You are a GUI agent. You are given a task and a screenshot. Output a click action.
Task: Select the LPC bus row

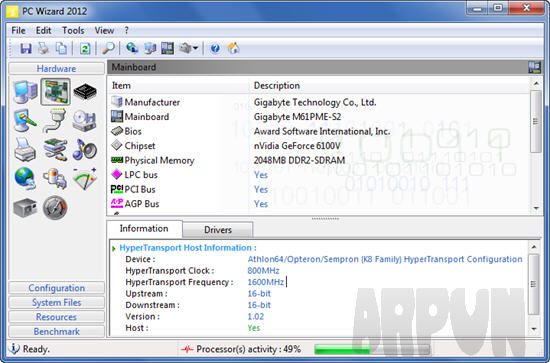(319, 175)
